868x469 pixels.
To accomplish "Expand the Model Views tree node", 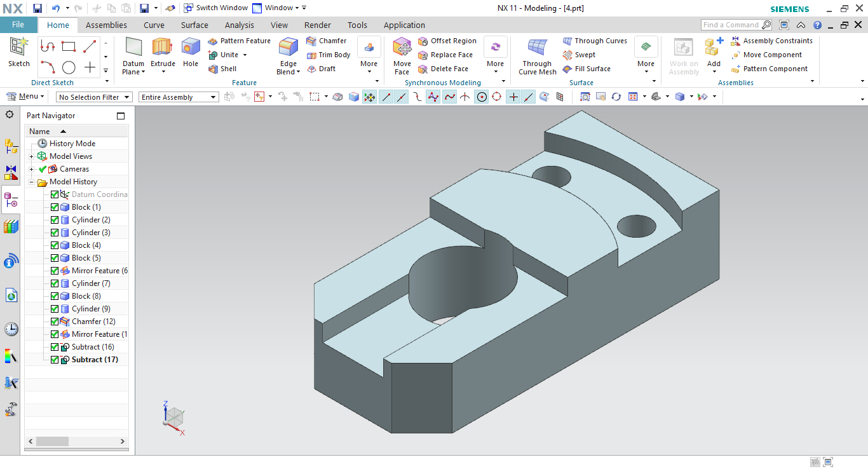I will [32, 156].
